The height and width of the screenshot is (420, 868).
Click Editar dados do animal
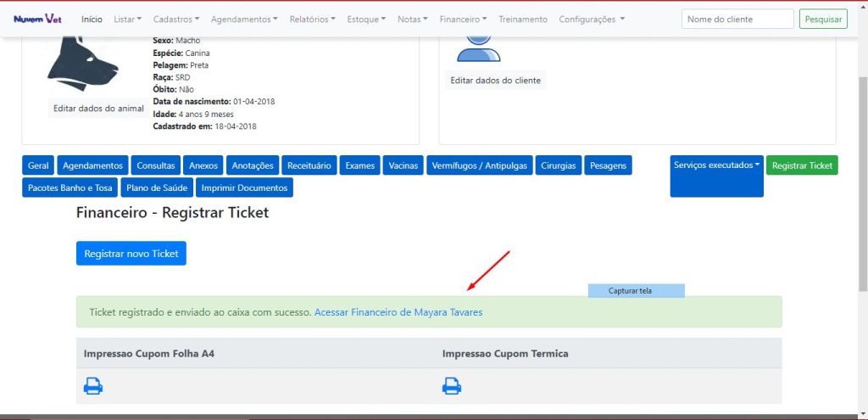[x=98, y=109]
